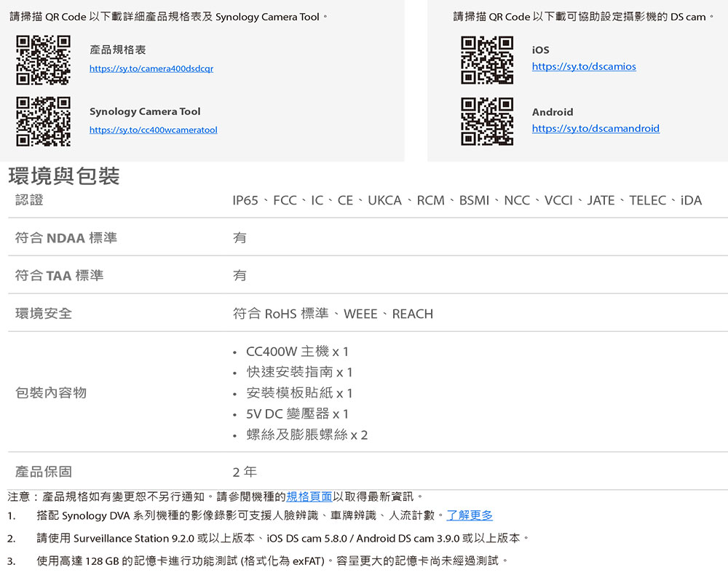This screenshot has width=728, height=578.
Task: Click the 了解更多 link in footnote 1
Action: 470,515
